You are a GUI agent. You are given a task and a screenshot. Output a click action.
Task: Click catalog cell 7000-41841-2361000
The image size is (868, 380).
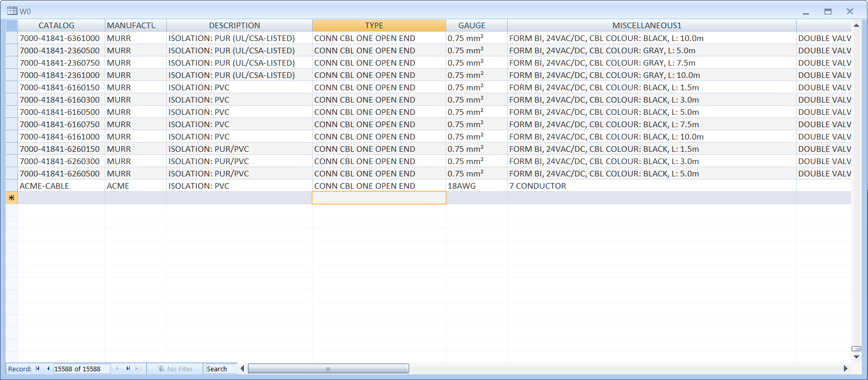point(61,75)
